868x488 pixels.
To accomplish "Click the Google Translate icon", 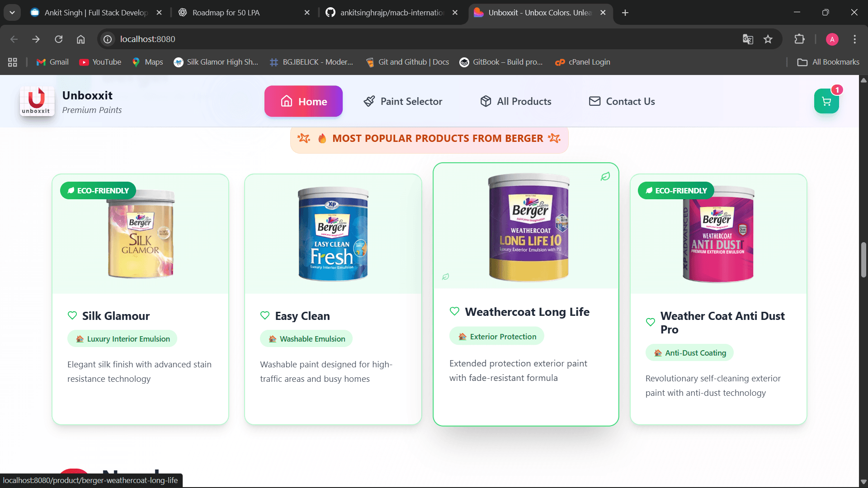I will (x=748, y=39).
